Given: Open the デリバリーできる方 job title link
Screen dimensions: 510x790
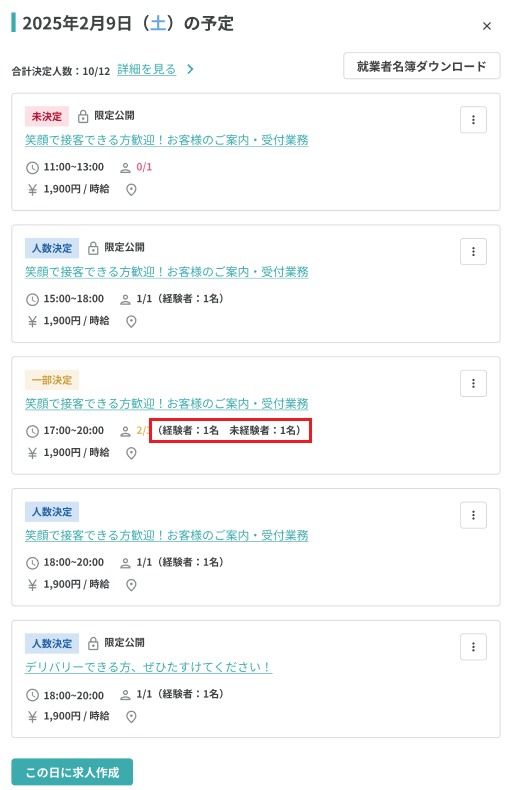Looking at the screenshot, I should coord(148,667).
